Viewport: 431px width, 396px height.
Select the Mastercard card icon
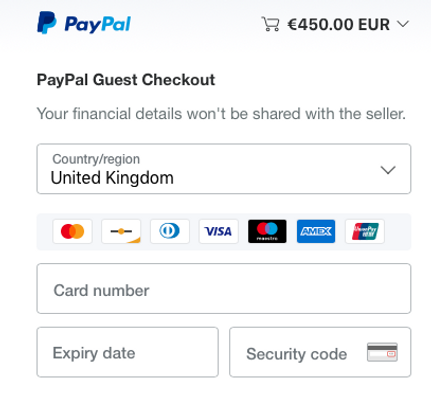point(72,231)
